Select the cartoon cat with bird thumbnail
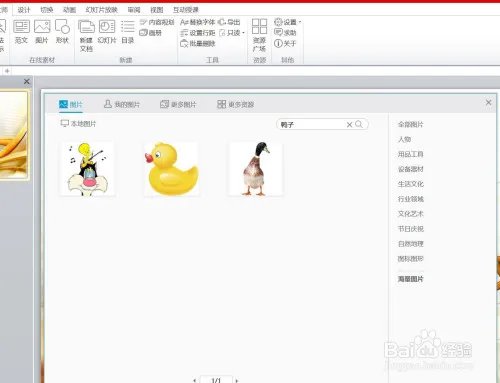The width and height of the screenshot is (500, 383). (x=87, y=169)
